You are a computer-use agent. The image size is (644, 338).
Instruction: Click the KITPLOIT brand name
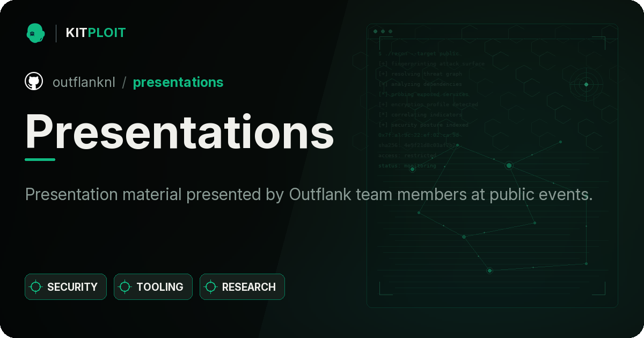[x=96, y=33]
